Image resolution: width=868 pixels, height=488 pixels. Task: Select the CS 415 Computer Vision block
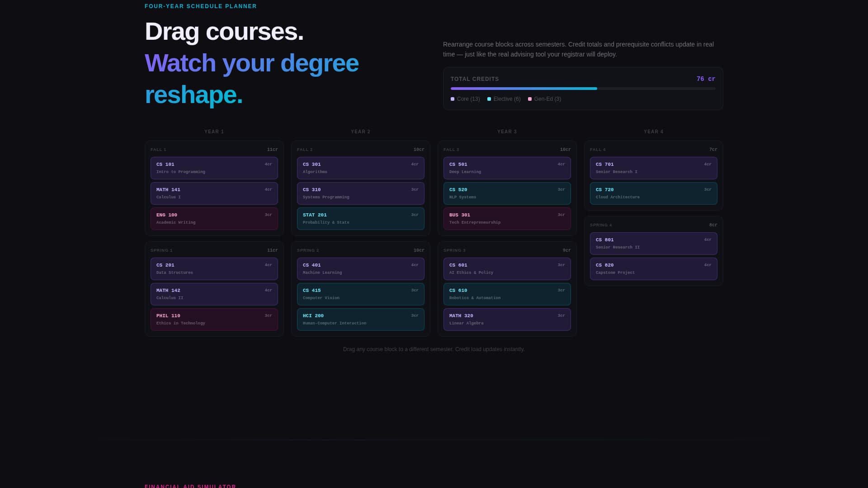(360, 294)
